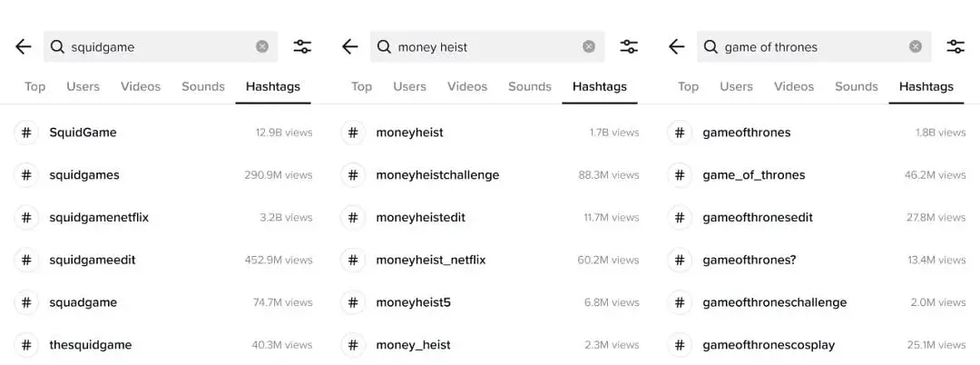The image size is (980, 365).
Task: Open filters next to game of thrones search
Action: tap(955, 47)
